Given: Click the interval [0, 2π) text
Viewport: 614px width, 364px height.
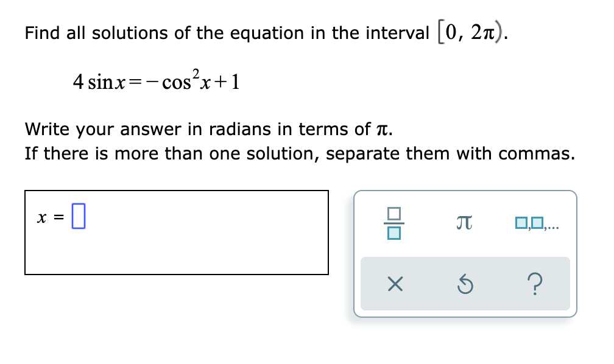Looking at the screenshot, I should click(x=470, y=32).
